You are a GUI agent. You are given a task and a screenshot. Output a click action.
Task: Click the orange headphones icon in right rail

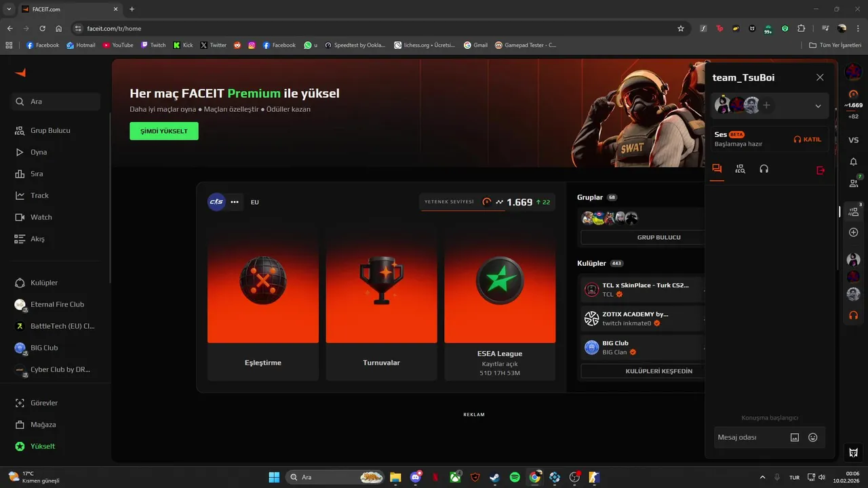[x=854, y=315]
